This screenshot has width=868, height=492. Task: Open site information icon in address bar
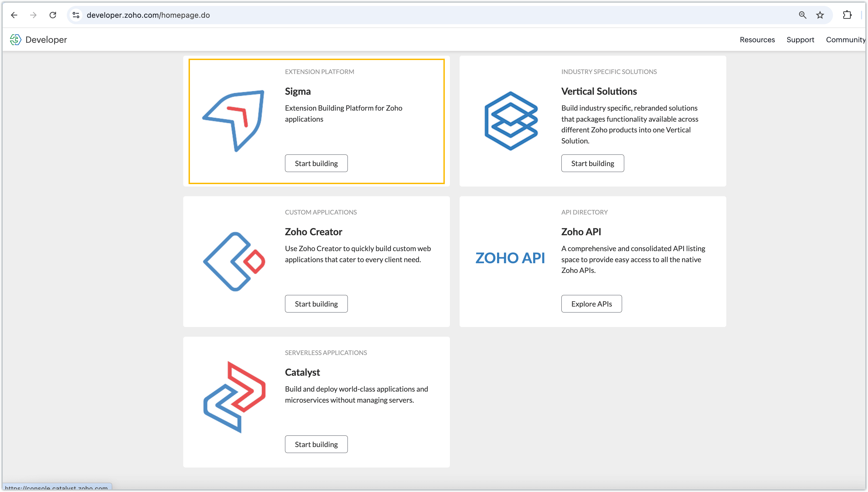coord(76,15)
